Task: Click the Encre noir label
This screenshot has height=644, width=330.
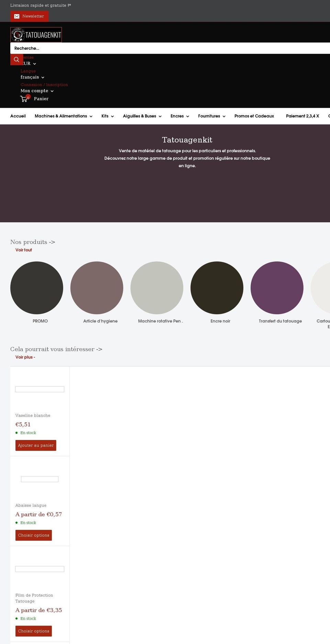Action: click(220, 321)
